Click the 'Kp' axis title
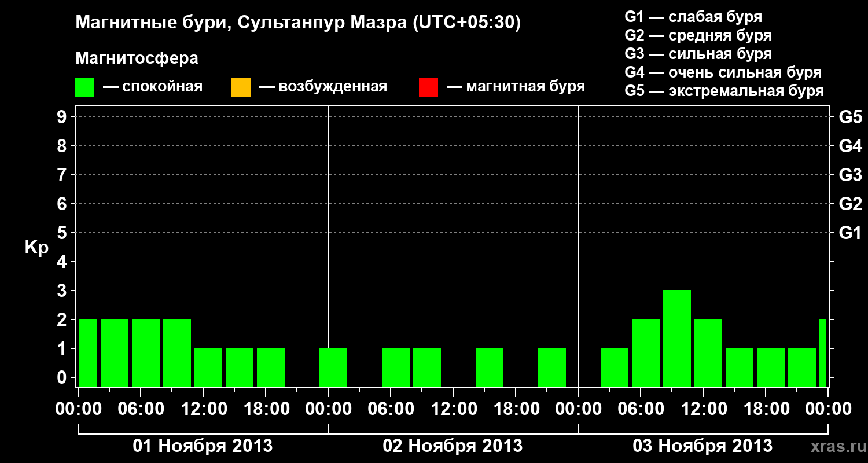This screenshot has height=463, width=868. [36, 248]
